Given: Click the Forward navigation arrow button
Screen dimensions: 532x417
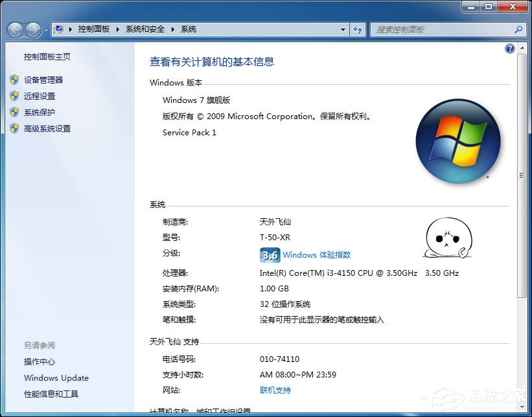Looking at the screenshot, I should [x=32, y=29].
